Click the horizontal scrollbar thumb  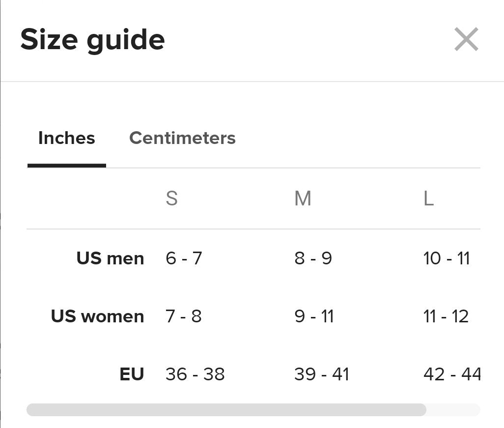tap(226, 410)
